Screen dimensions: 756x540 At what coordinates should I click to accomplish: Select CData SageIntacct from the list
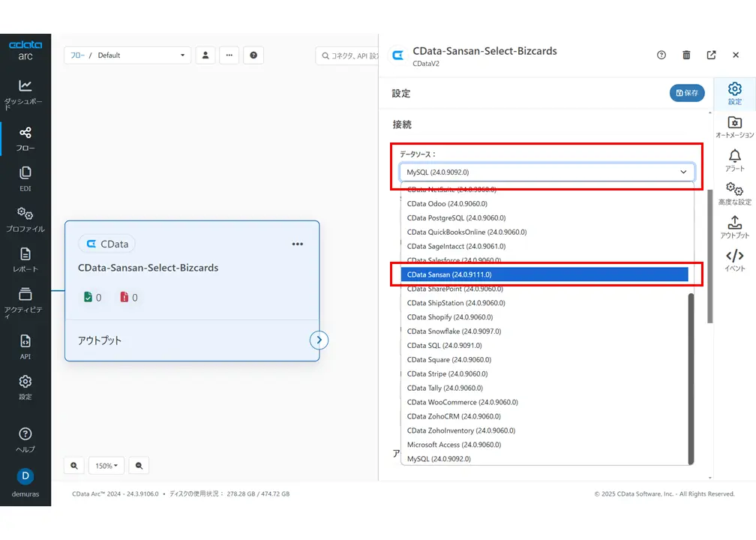(x=544, y=246)
